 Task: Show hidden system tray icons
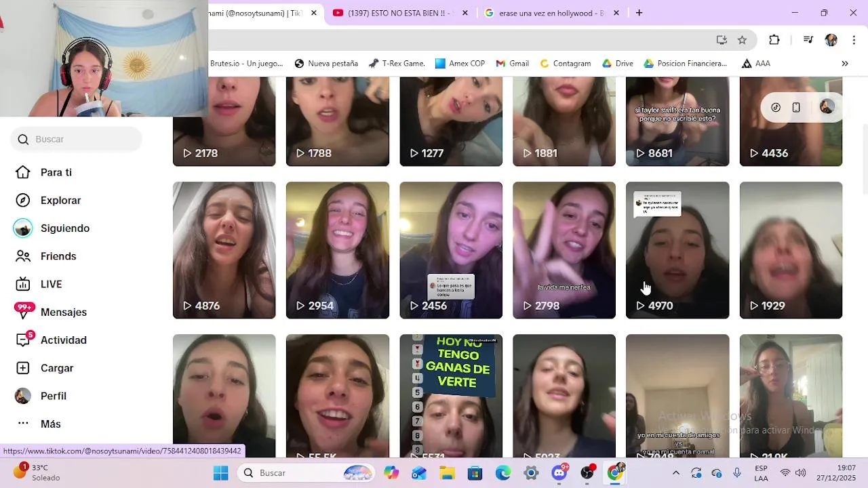(675, 473)
